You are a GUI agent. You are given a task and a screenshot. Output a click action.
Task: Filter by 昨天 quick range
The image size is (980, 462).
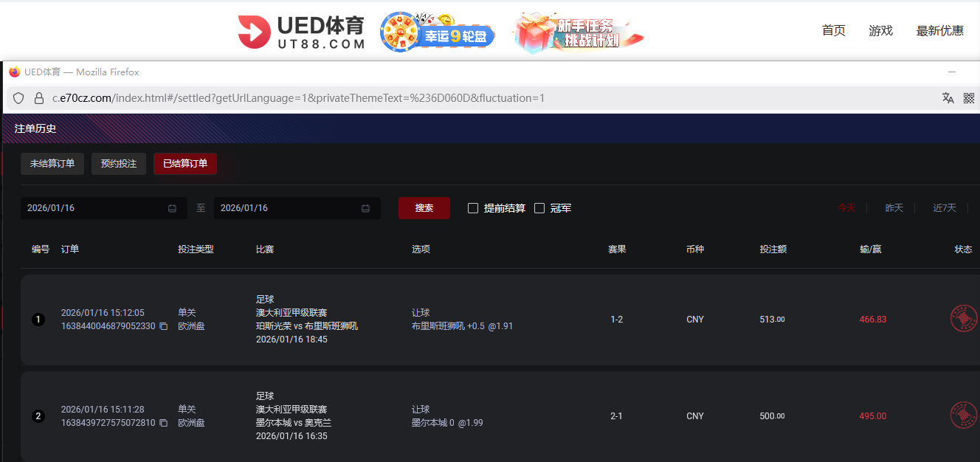pos(894,208)
